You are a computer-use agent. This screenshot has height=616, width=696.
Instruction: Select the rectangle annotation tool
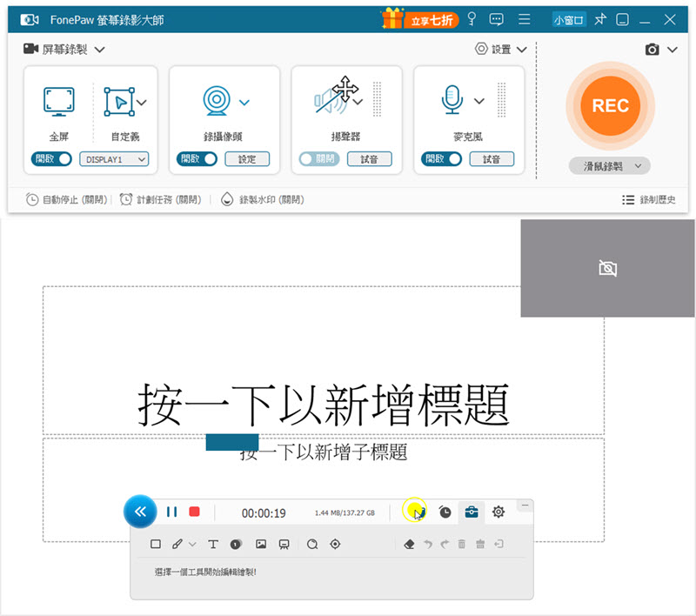pyautogui.click(x=157, y=544)
